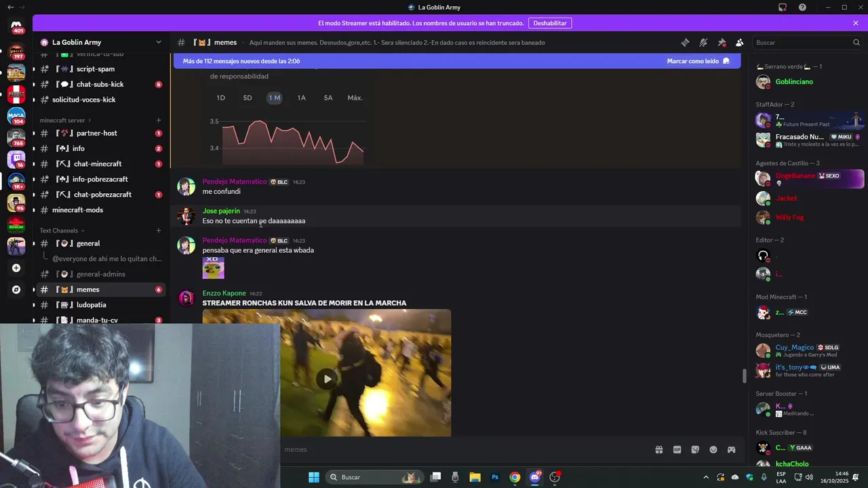This screenshot has width=868, height=488.
Task: Open the chat-minecraft channel
Action: (x=101, y=164)
